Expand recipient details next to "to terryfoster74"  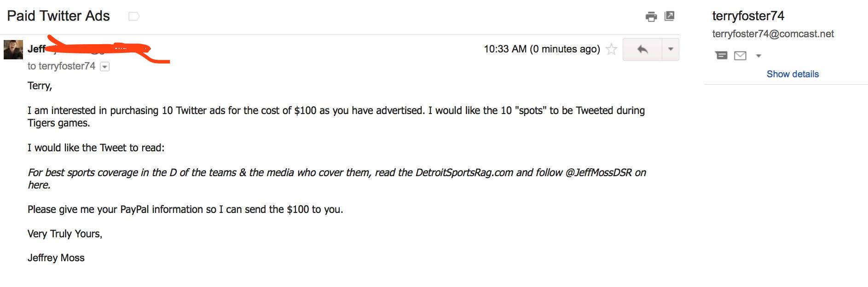pos(105,67)
